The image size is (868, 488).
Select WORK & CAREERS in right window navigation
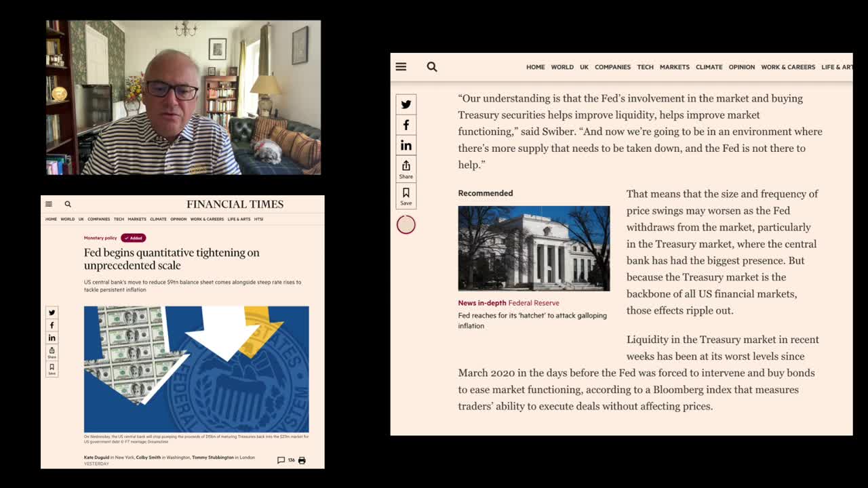click(788, 67)
